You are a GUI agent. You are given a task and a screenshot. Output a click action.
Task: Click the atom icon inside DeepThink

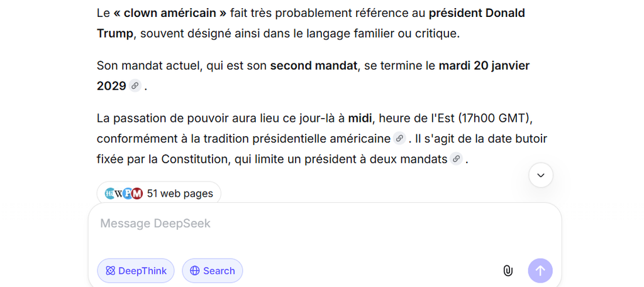click(x=110, y=271)
